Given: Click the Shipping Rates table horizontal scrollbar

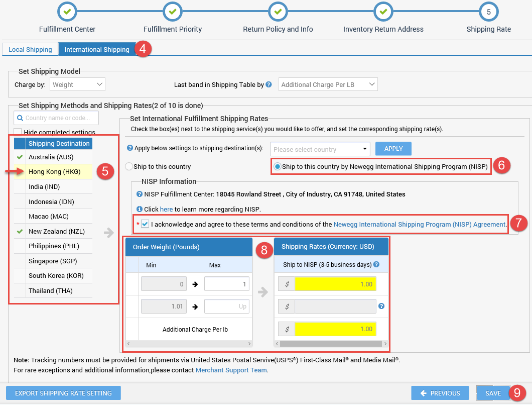Looking at the screenshot, I should [331, 344].
